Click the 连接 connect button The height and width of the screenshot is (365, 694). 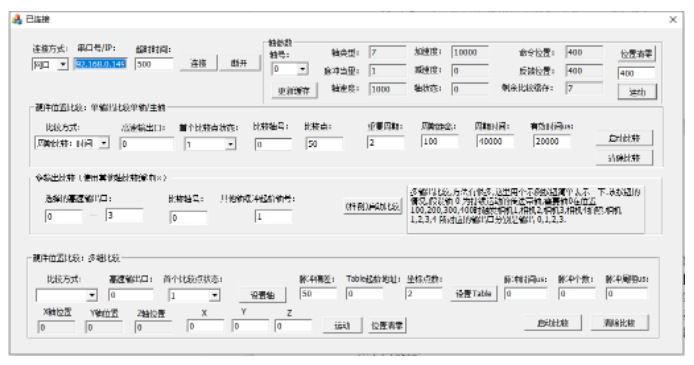(x=198, y=63)
